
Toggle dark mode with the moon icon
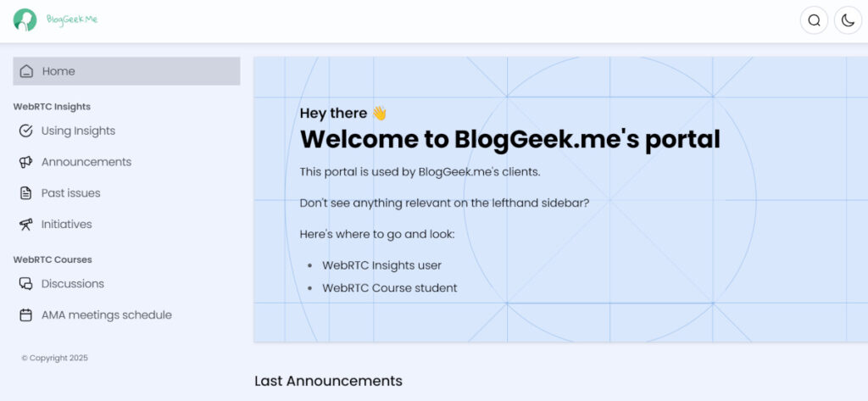pyautogui.click(x=848, y=20)
